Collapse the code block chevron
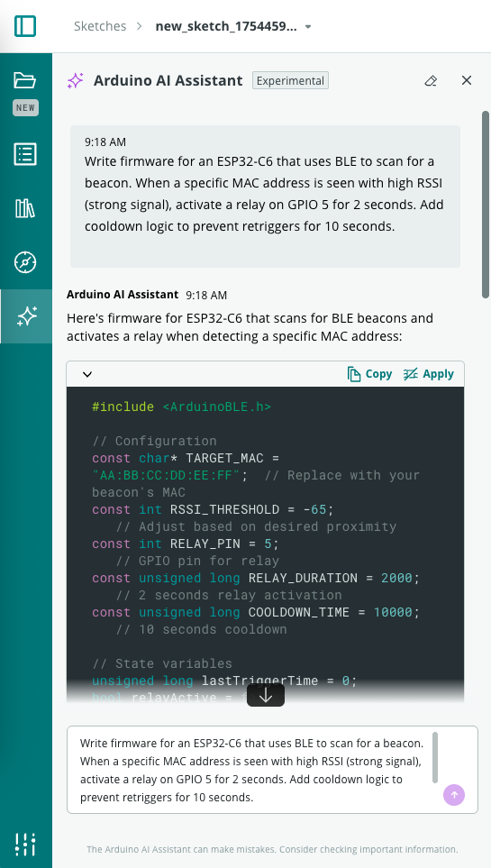 (86, 374)
